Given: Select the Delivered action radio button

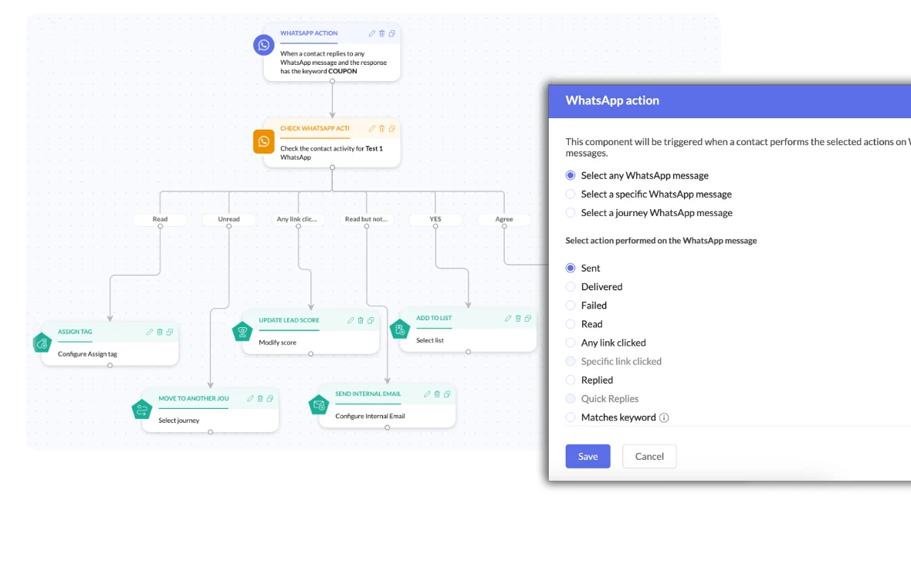Looking at the screenshot, I should pos(571,287).
